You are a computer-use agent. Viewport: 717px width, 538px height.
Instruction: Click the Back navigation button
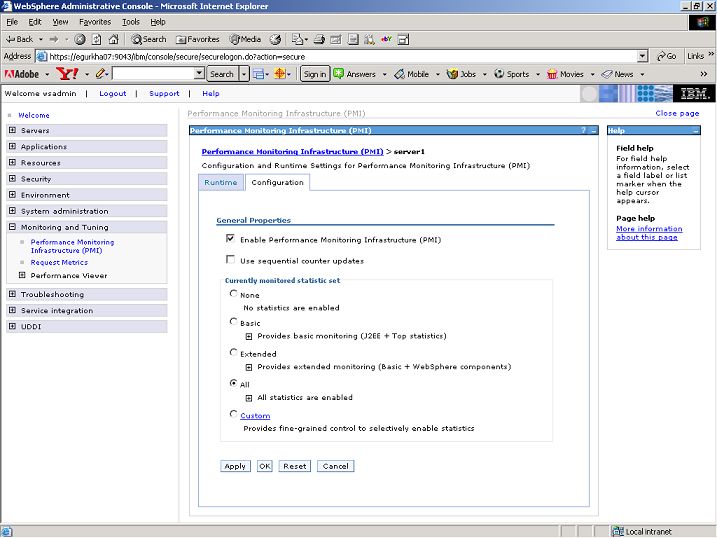tap(20, 39)
